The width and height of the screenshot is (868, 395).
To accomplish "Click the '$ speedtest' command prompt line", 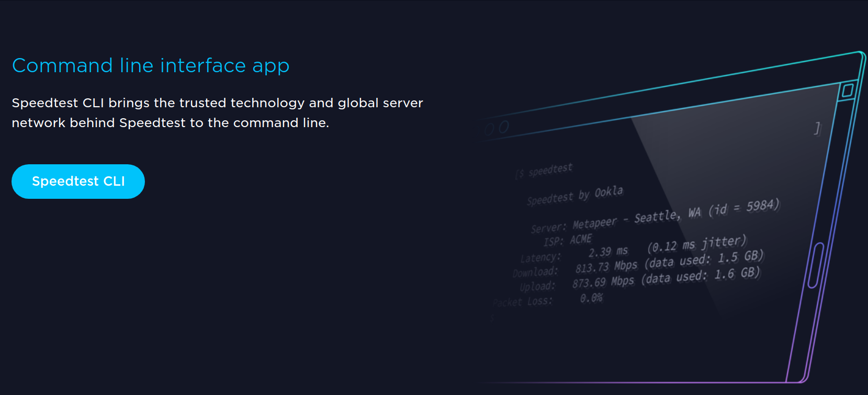I will [x=544, y=171].
